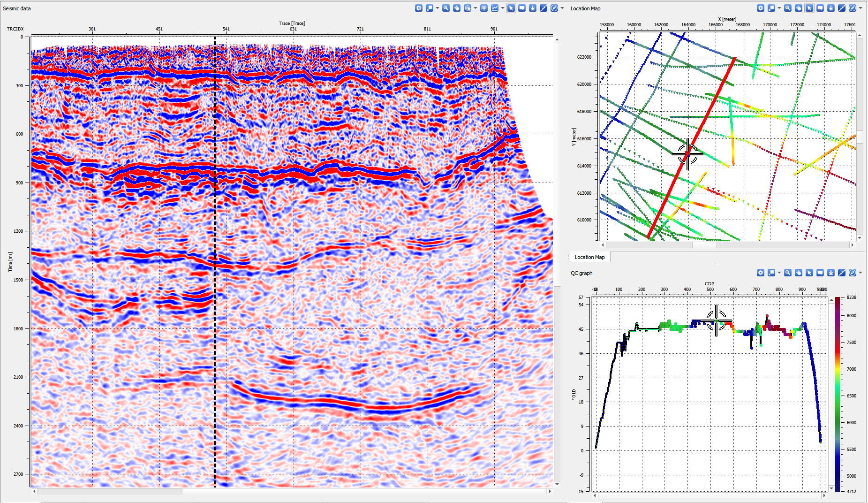This screenshot has width=868, height=503.
Task: Click the speech bubble icon in QC graph toolbar
Action: pyautogui.click(x=820, y=273)
